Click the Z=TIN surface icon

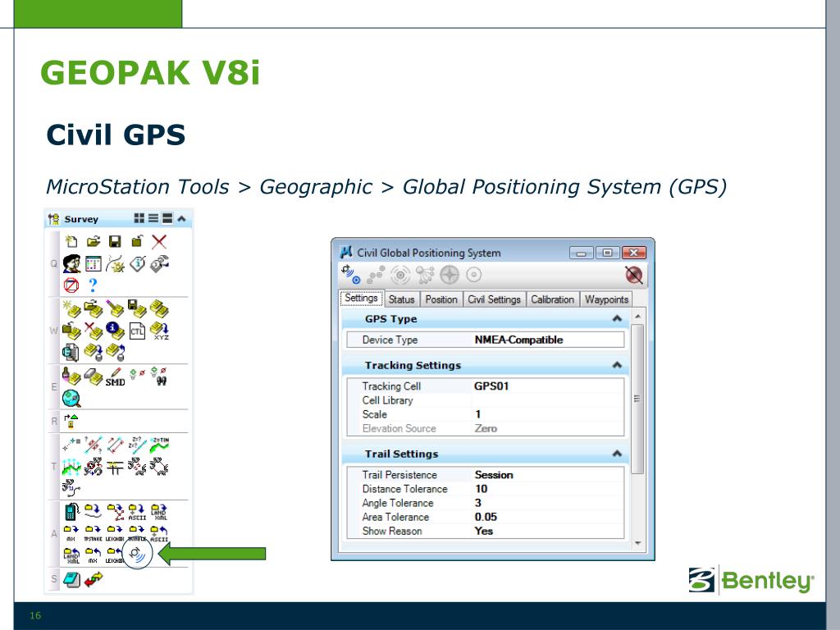159,445
